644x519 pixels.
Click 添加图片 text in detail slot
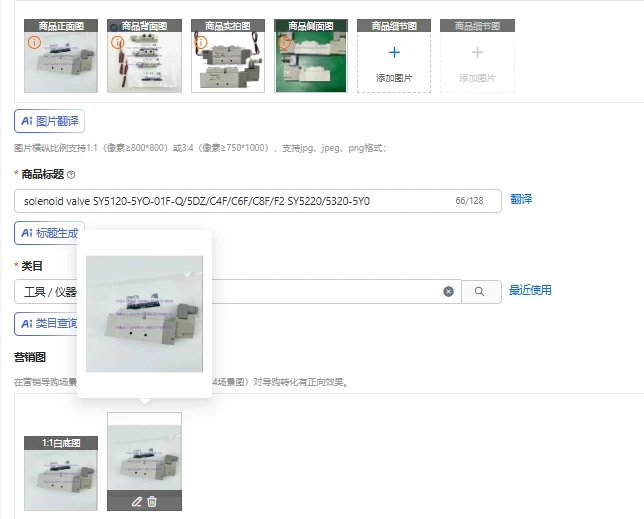394,78
